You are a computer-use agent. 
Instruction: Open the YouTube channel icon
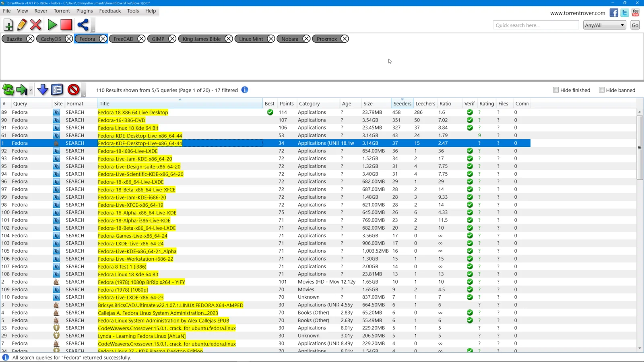pos(636,13)
